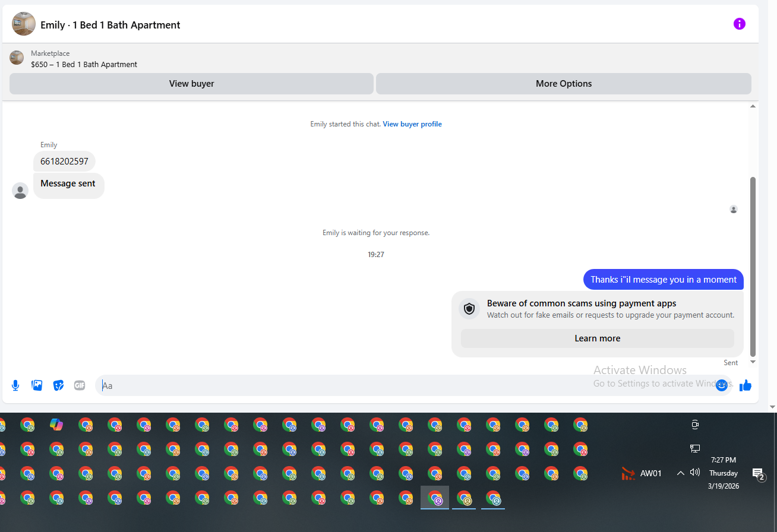Open the emoji picker smiley icon
Screen dimensions: 777x532
[x=722, y=385]
